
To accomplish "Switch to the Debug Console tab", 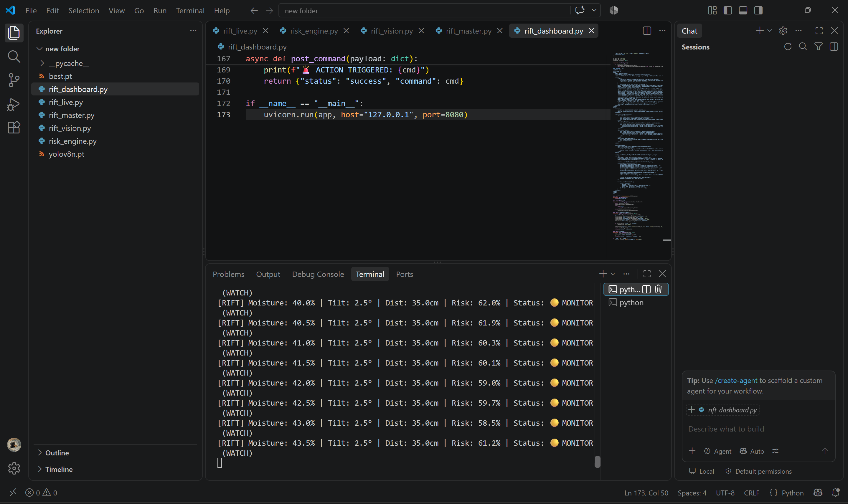I will [x=318, y=274].
